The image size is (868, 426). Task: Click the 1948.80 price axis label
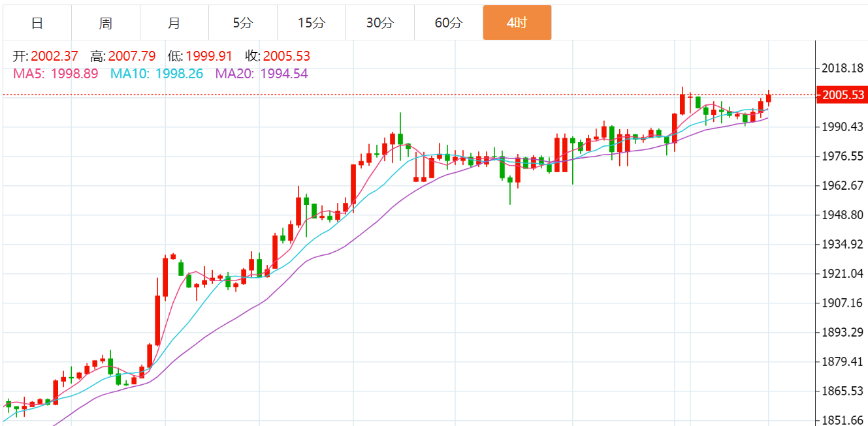pyautogui.click(x=843, y=215)
